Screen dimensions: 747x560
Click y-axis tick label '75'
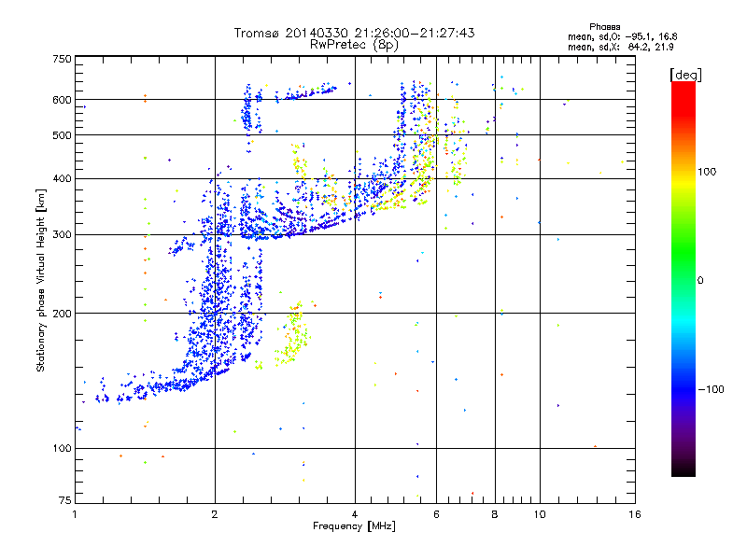(x=65, y=500)
